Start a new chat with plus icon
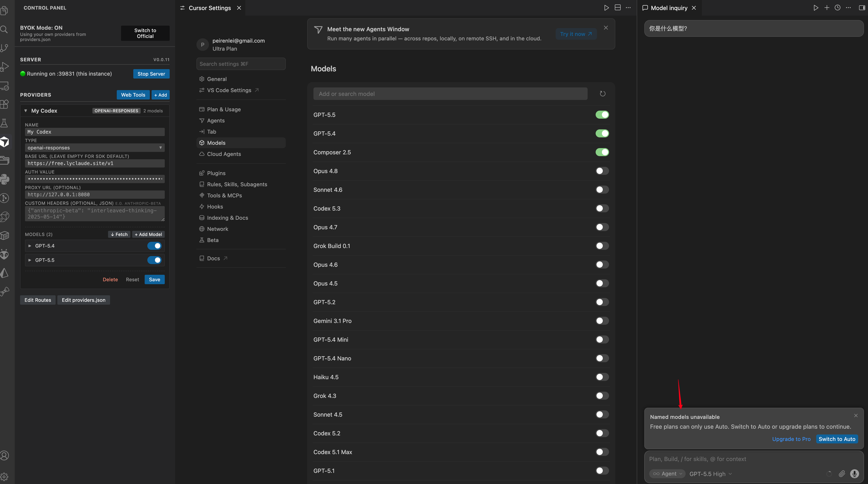The width and height of the screenshot is (868, 484). 826,8
